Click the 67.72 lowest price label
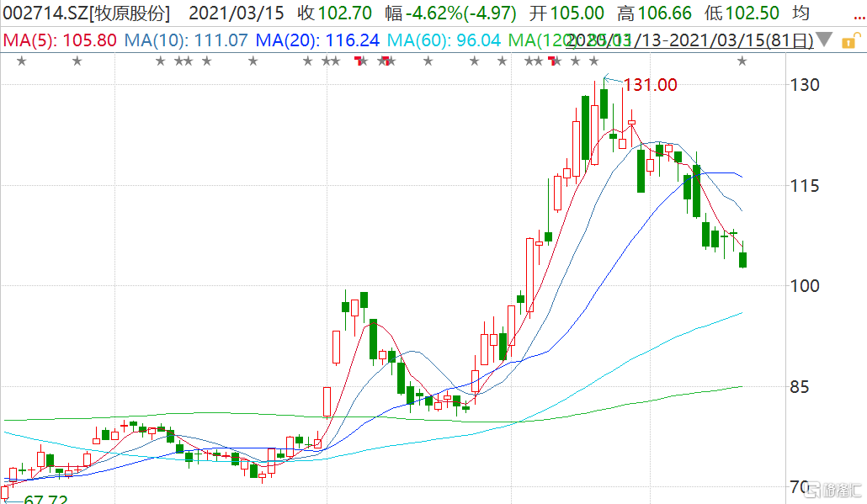867x504 pixels. pos(46,499)
